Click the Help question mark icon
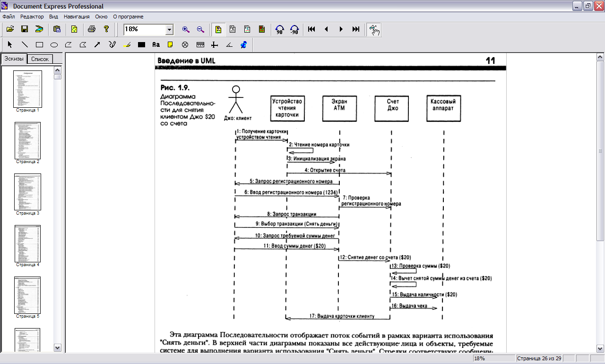The width and height of the screenshot is (605, 364). coord(106,29)
